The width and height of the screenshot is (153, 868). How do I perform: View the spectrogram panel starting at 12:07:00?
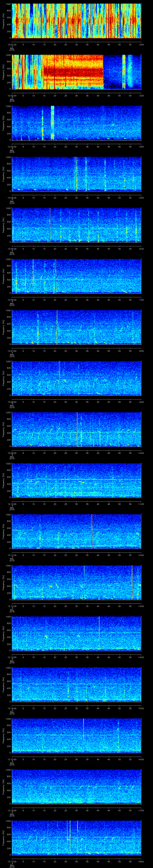pos(77,327)
